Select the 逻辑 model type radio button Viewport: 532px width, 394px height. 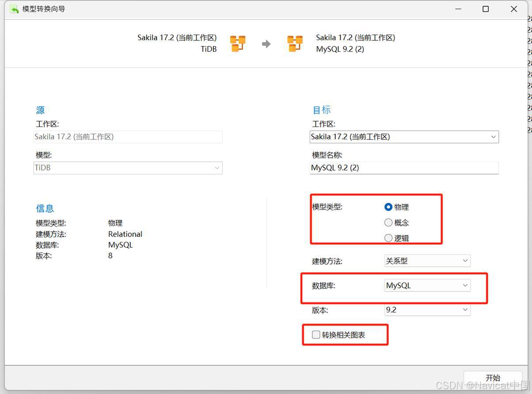coord(388,238)
